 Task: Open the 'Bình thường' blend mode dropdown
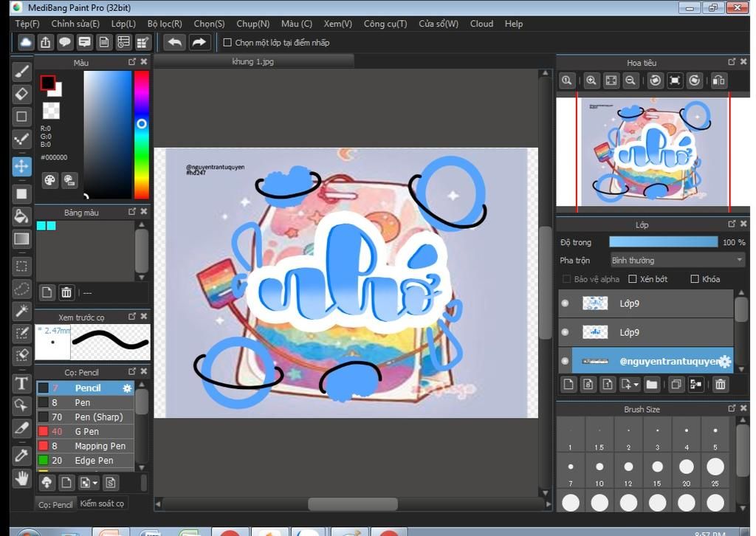678,261
